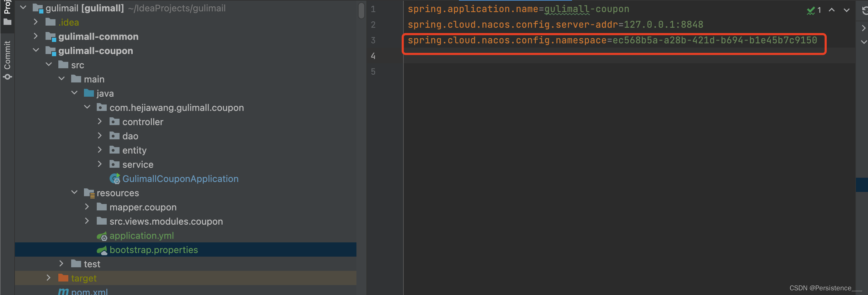This screenshot has width=868, height=295.
Task: Click the application.yml Spring config icon
Action: [102, 236]
